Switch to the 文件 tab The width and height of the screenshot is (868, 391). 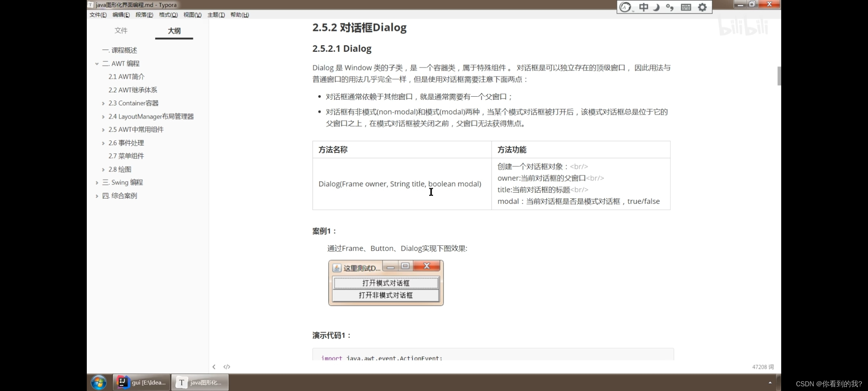click(x=121, y=31)
